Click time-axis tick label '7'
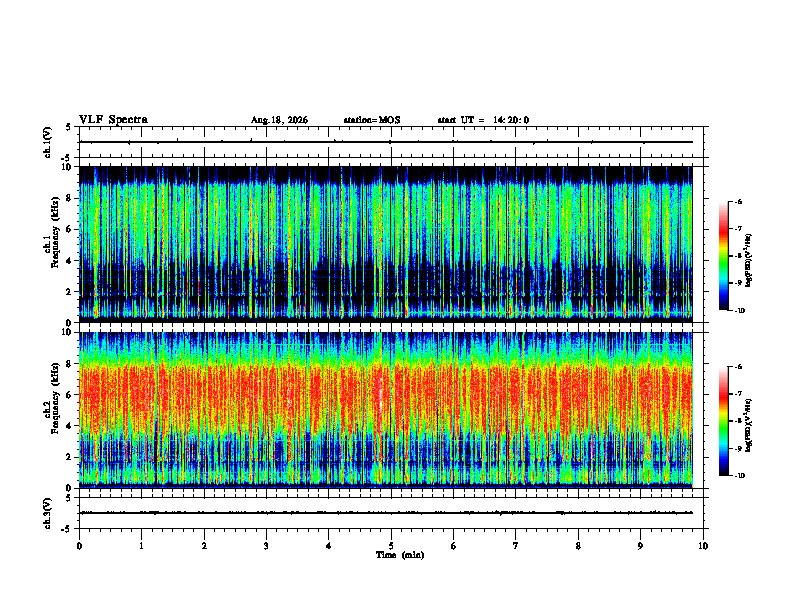 516,546
